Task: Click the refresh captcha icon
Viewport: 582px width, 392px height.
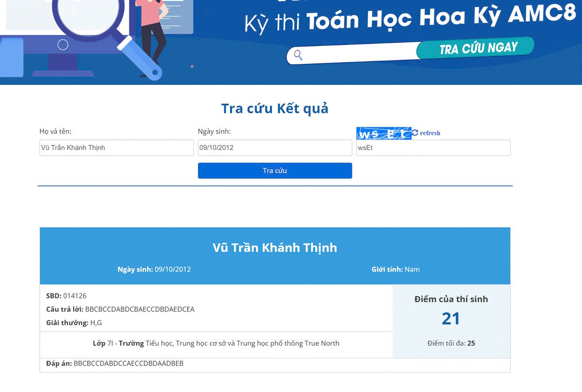Action: [x=415, y=133]
